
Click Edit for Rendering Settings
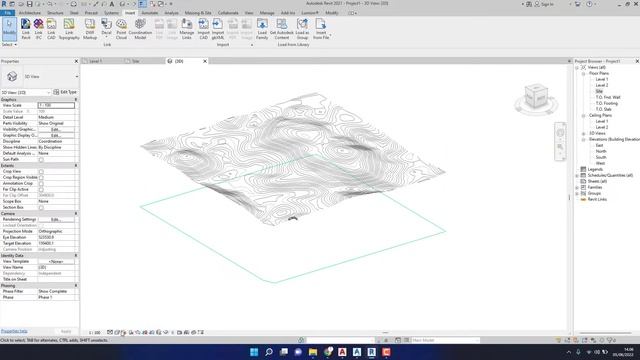pyautogui.click(x=56, y=220)
